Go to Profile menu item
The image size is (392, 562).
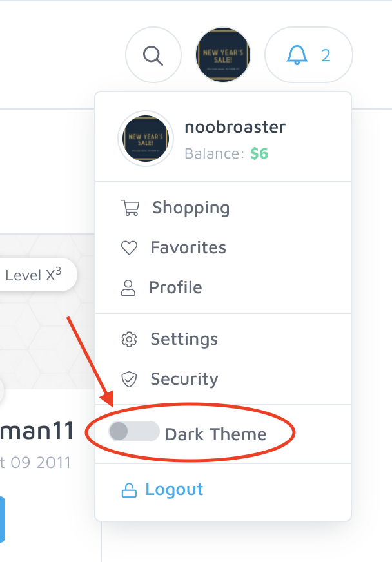pos(175,288)
